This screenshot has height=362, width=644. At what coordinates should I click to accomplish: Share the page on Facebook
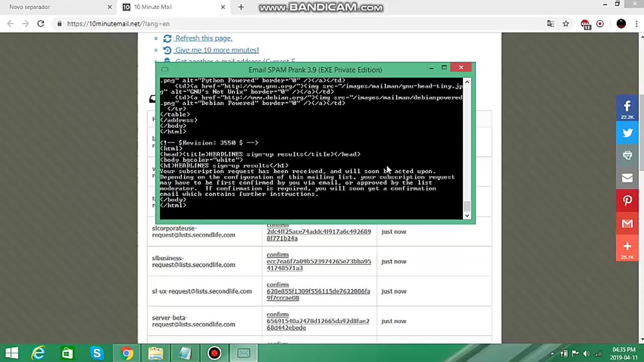click(x=627, y=109)
